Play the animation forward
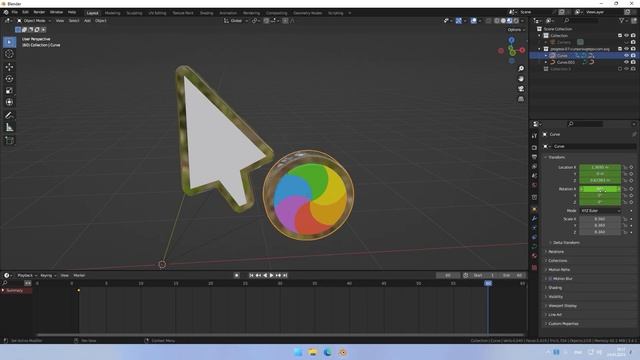Screen dimensions: 640x360 pos(271,276)
